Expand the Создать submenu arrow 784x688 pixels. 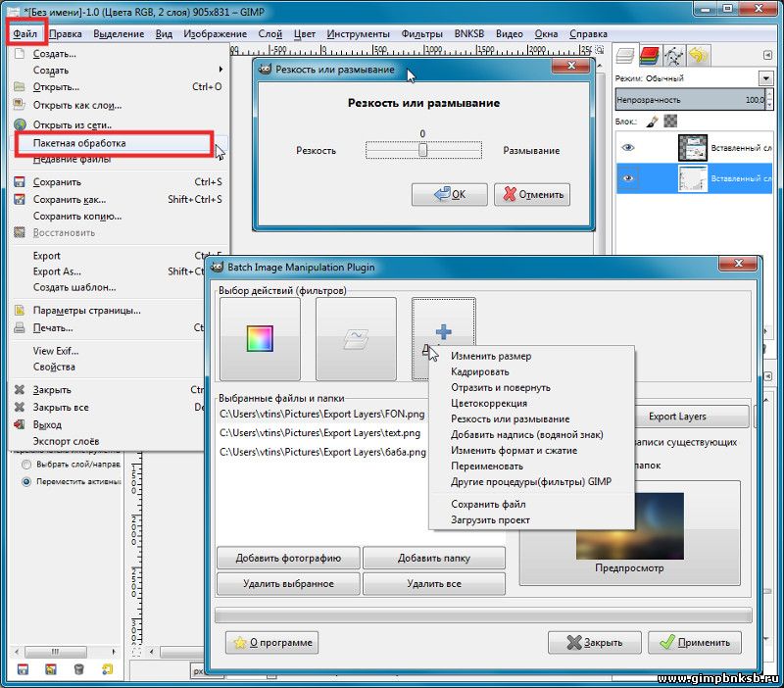pos(220,70)
